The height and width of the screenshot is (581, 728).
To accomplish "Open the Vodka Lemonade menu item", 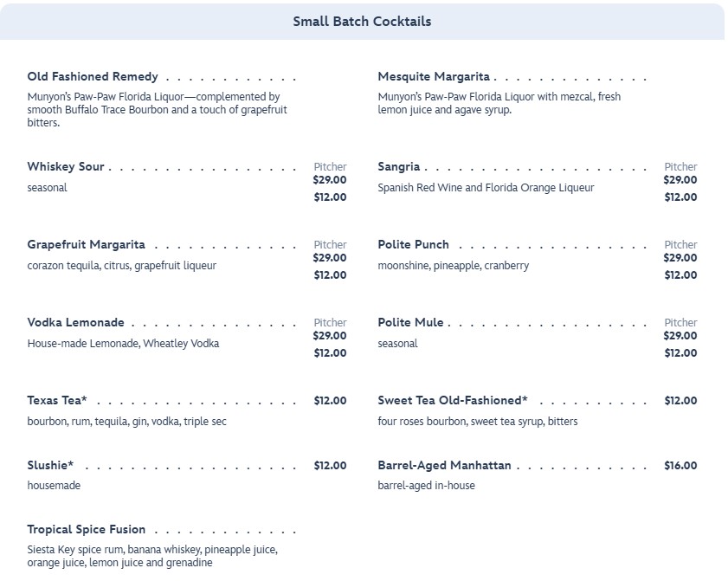I will (x=76, y=323).
